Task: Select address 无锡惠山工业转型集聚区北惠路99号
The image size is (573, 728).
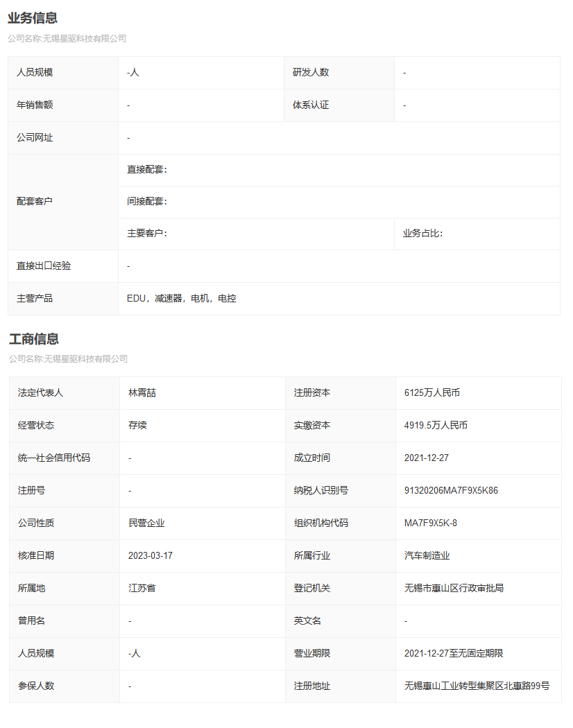Action: tap(477, 686)
